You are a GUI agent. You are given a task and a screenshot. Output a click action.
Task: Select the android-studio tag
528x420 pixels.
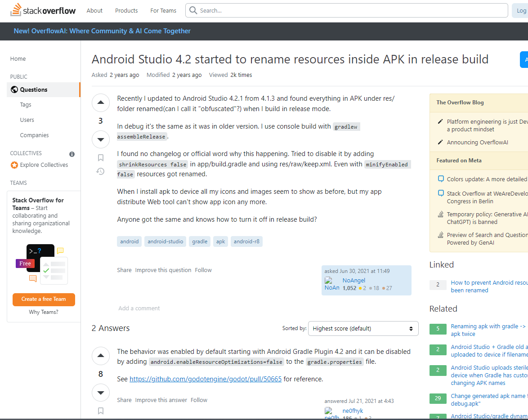click(166, 241)
